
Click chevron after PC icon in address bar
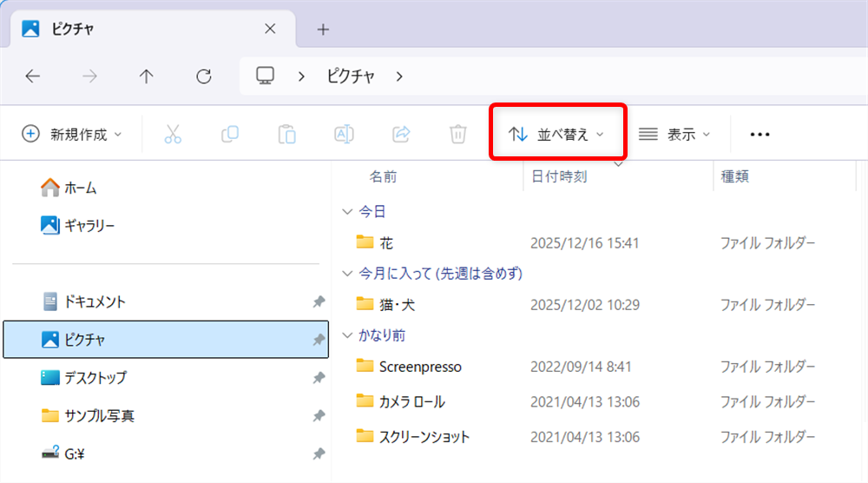coord(301,76)
